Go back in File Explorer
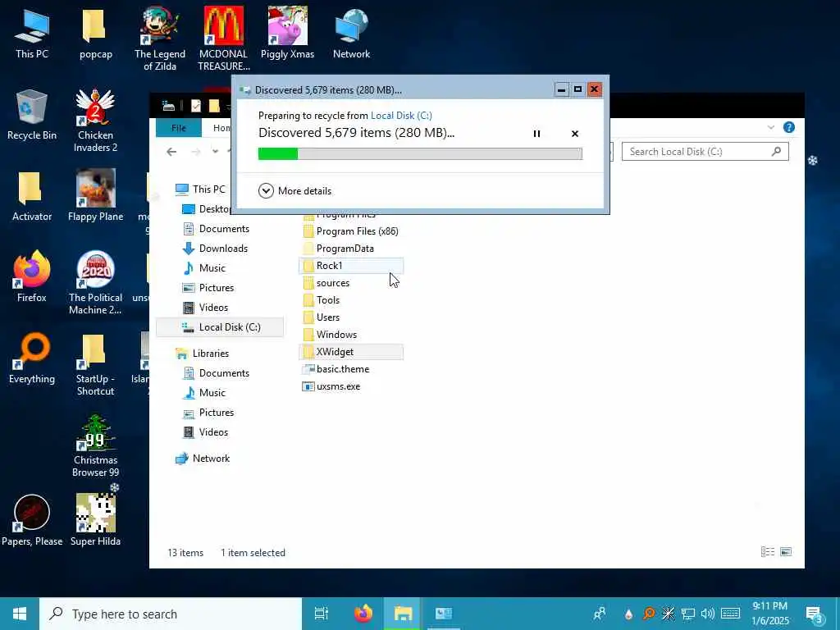Viewport: 840px width, 630px height. pos(171,152)
